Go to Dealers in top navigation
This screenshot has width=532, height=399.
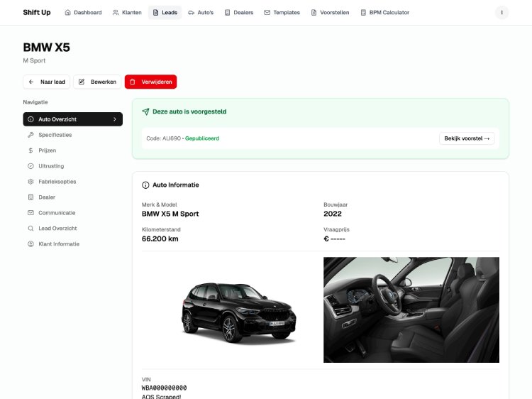click(x=238, y=13)
